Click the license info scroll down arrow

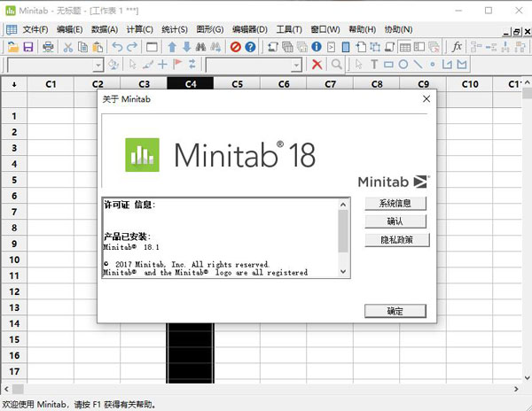tap(343, 271)
